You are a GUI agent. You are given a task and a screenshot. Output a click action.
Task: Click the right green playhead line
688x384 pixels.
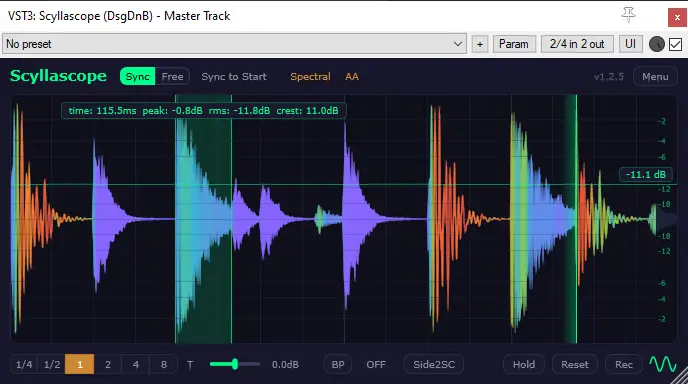pos(576,219)
